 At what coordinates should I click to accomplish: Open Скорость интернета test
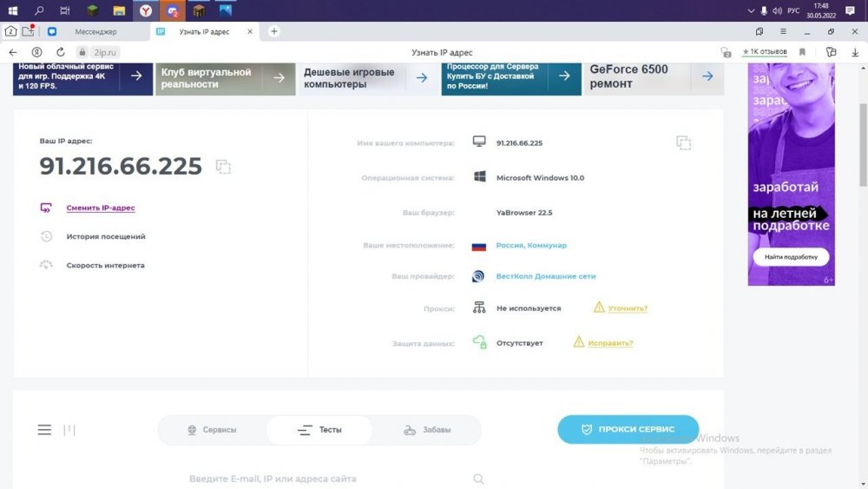click(105, 265)
